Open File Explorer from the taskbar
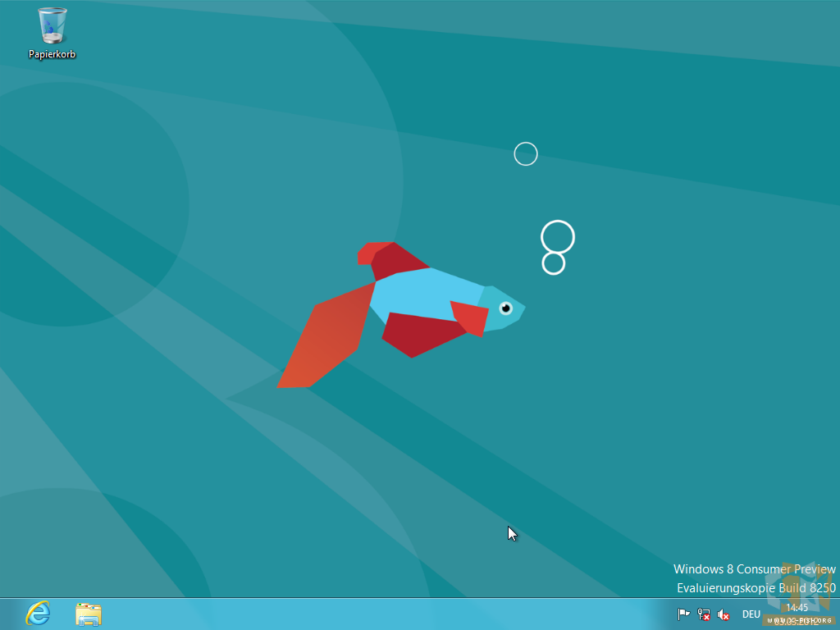840x630 pixels. point(88,614)
